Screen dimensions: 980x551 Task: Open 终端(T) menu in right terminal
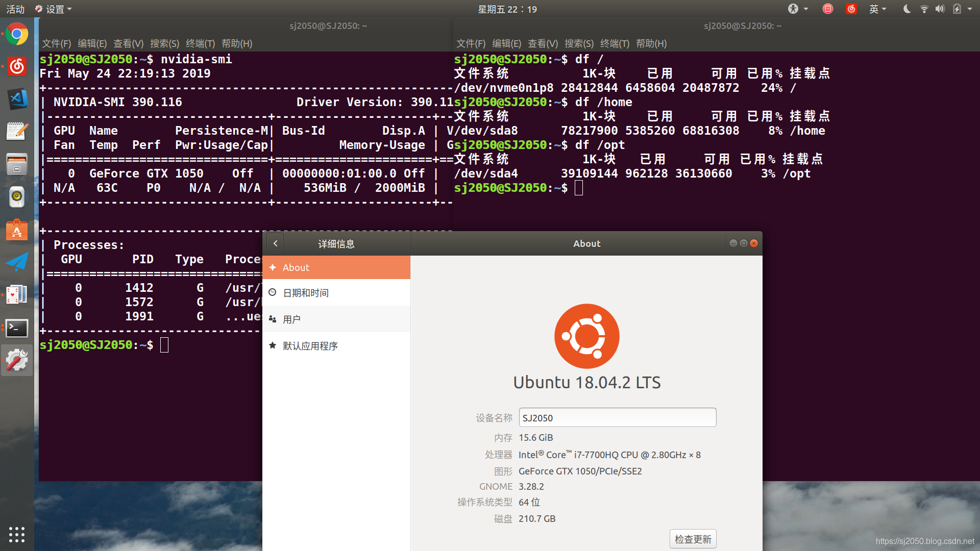tap(615, 43)
